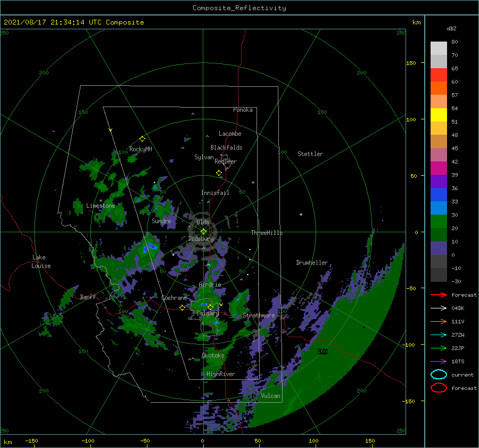This screenshot has width=479, height=448.
Task: Click the blue swatch between 36 and 33
Action: [x=439, y=195]
